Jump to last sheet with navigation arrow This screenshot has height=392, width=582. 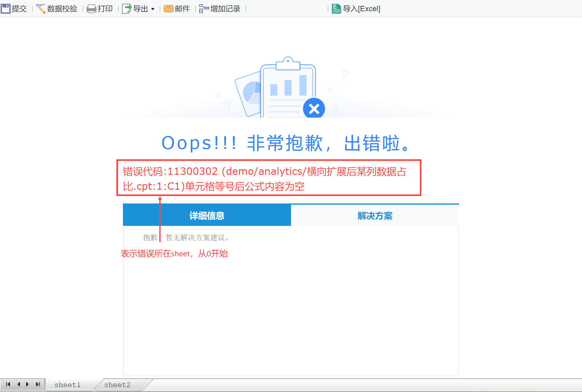point(38,384)
